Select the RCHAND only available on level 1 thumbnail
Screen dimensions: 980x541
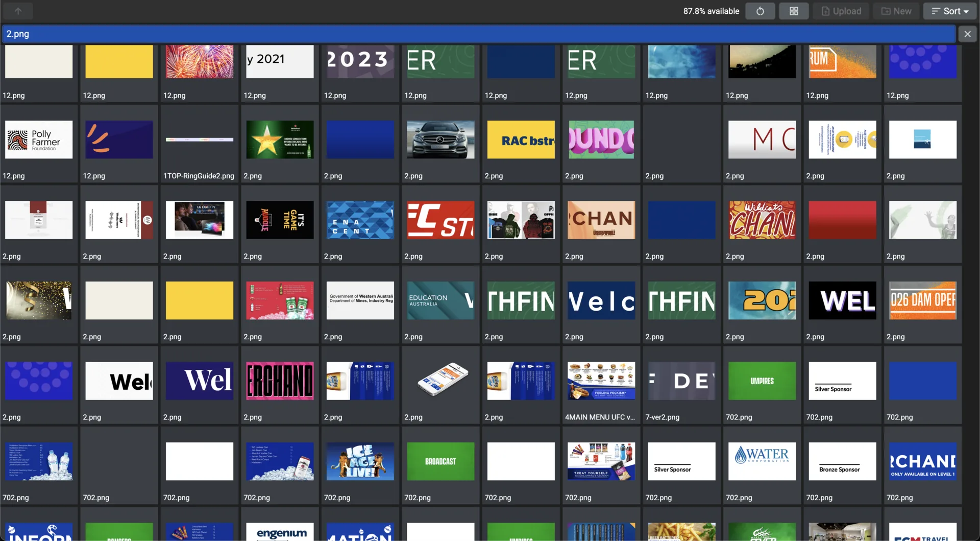[923, 461]
